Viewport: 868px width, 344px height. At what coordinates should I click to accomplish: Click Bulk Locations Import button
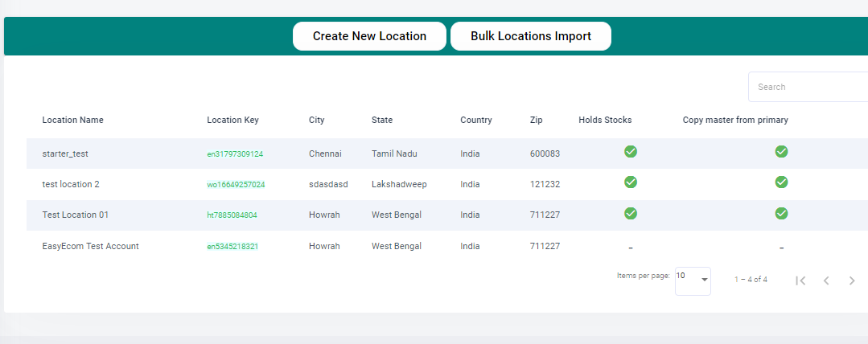tap(531, 36)
